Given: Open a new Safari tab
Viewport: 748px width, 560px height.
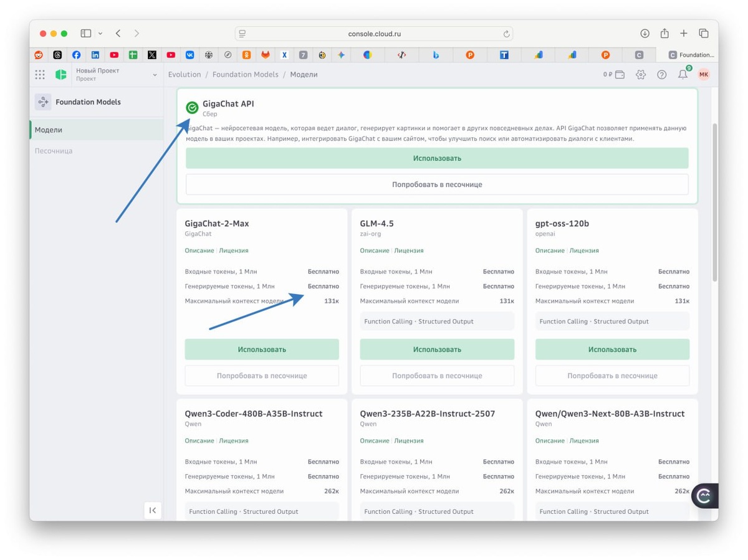Looking at the screenshot, I should [684, 34].
